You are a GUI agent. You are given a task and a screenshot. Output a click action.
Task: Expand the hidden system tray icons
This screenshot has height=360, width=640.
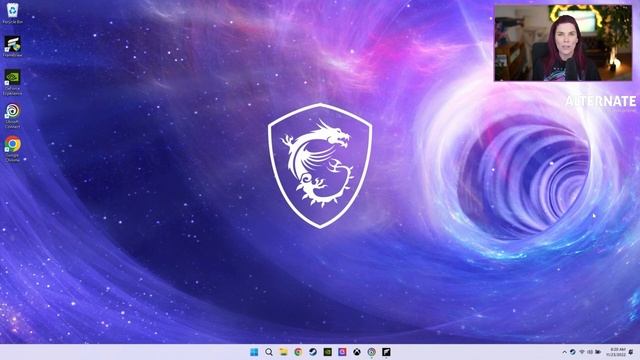tap(564, 352)
